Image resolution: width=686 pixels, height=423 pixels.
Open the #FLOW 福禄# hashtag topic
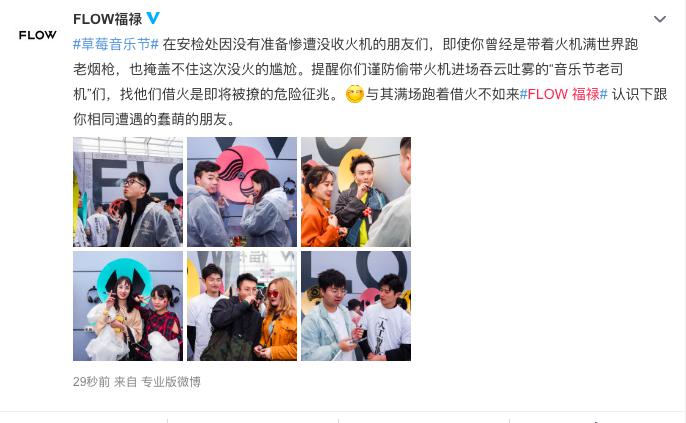pyautogui.click(x=564, y=94)
